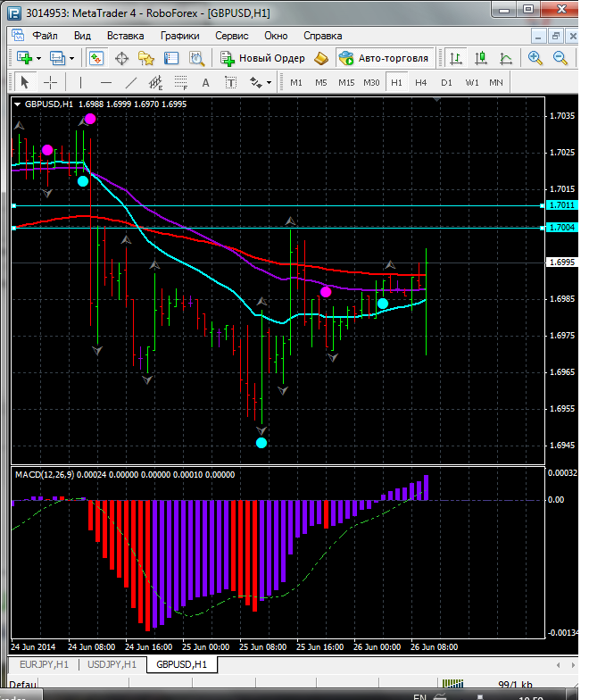Select the Trendline drawing tool
589x700 pixels.
coord(130,82)
